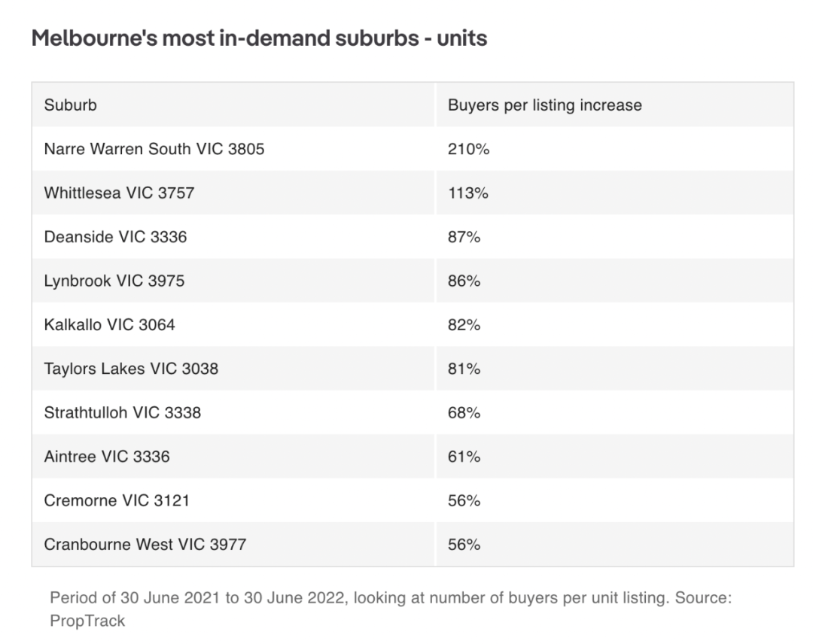Click Taylors Lakes VIC 3038 row
This screenshot has width=813, height=644.
coord(413,369)
